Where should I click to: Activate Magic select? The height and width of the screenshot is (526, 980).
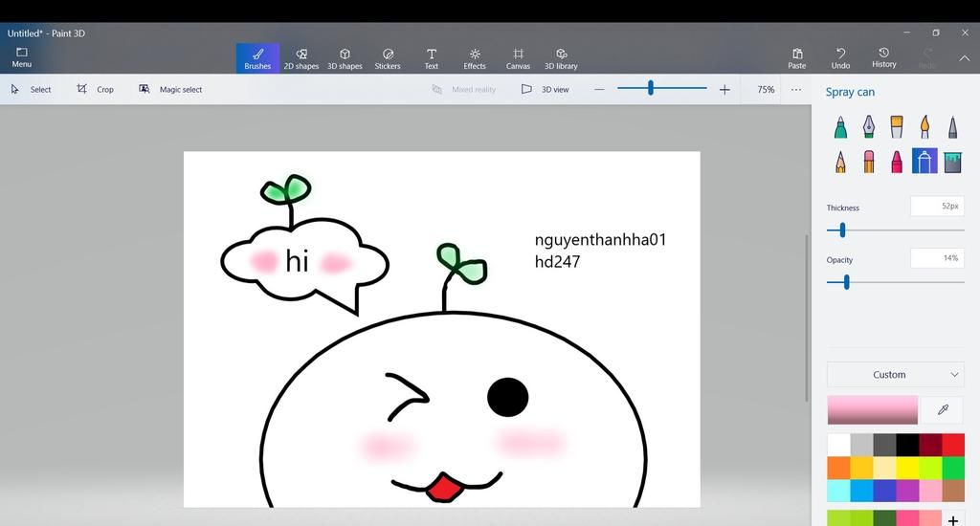(x=170, y=89)
